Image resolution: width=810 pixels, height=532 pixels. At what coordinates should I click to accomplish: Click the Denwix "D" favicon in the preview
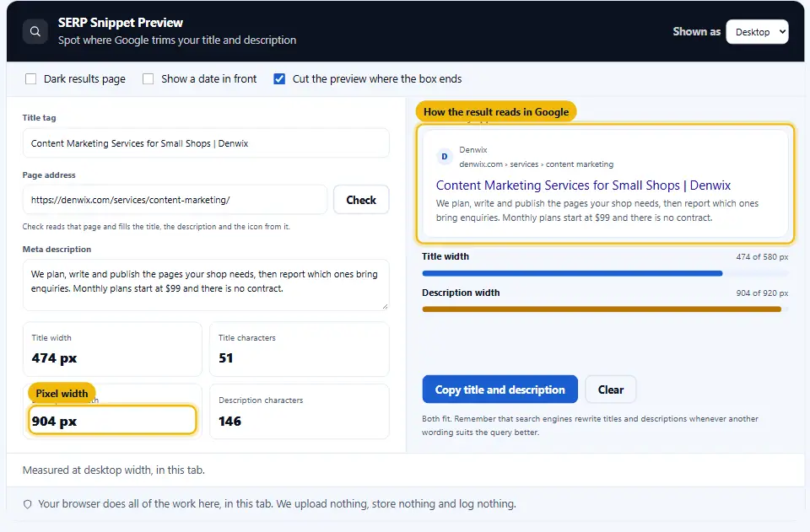click(x=445, y=156)
